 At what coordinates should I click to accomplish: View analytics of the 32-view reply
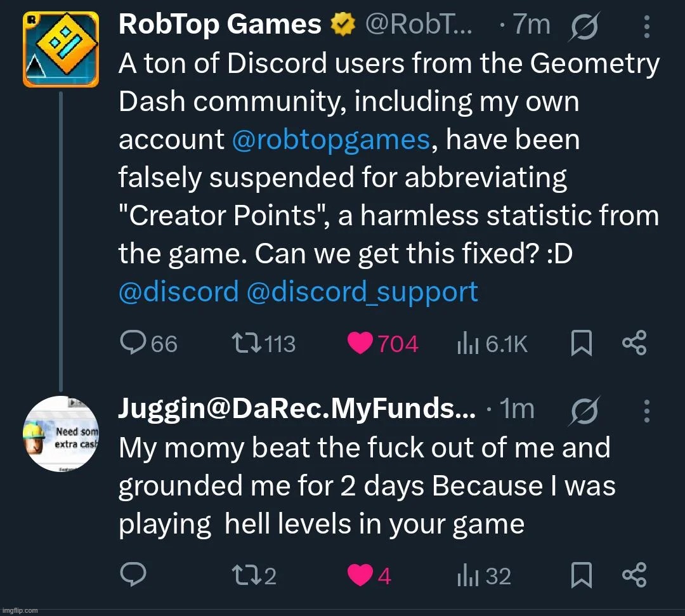point(467,575)
